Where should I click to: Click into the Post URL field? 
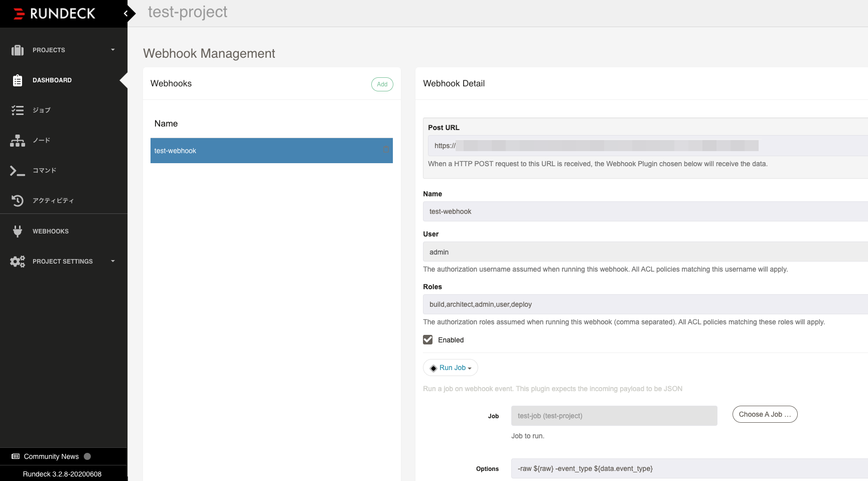point(648,146)
